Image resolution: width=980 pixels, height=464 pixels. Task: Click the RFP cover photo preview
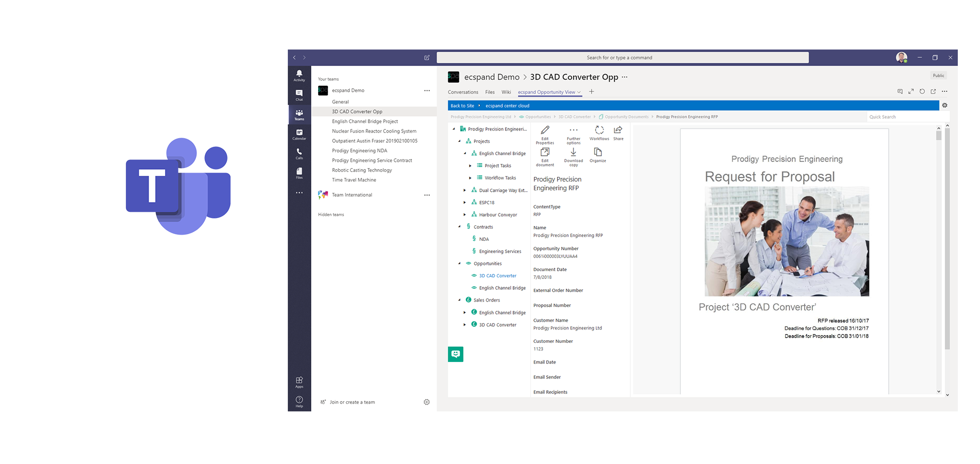pyautogui.click(x=787, y=241)
